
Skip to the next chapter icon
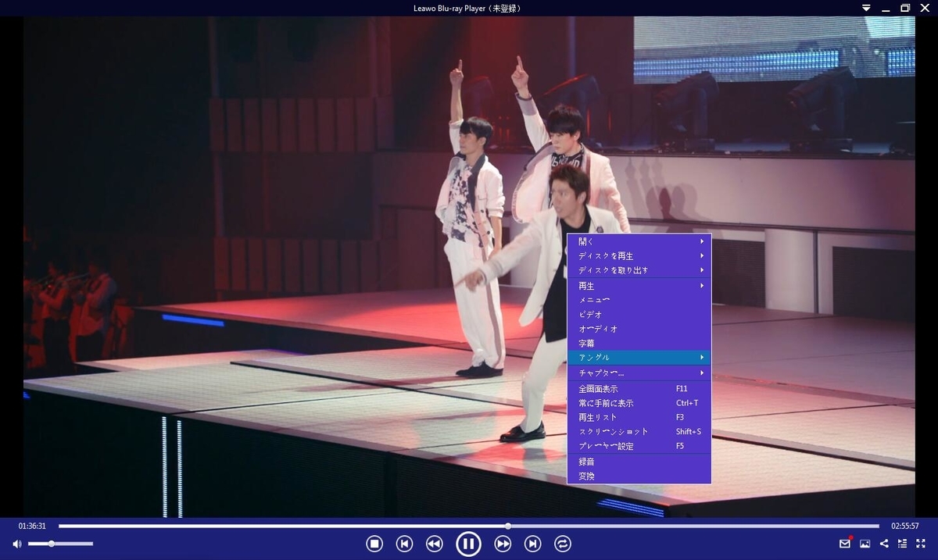[x=532, y=544]
